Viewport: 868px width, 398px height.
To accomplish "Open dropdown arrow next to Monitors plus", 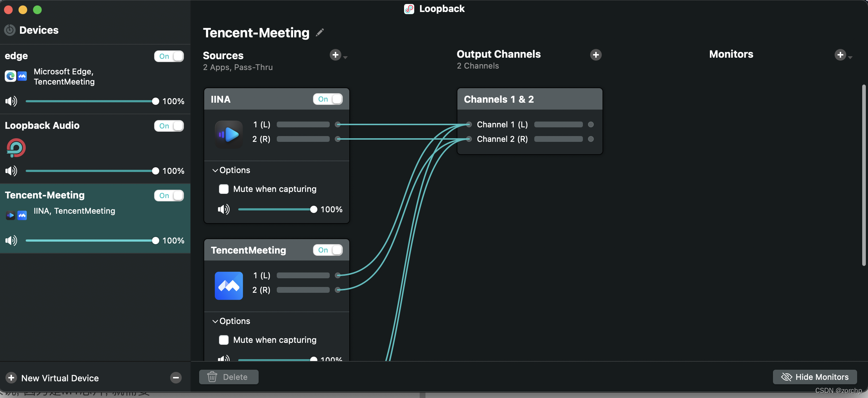I will coord(850,57).
